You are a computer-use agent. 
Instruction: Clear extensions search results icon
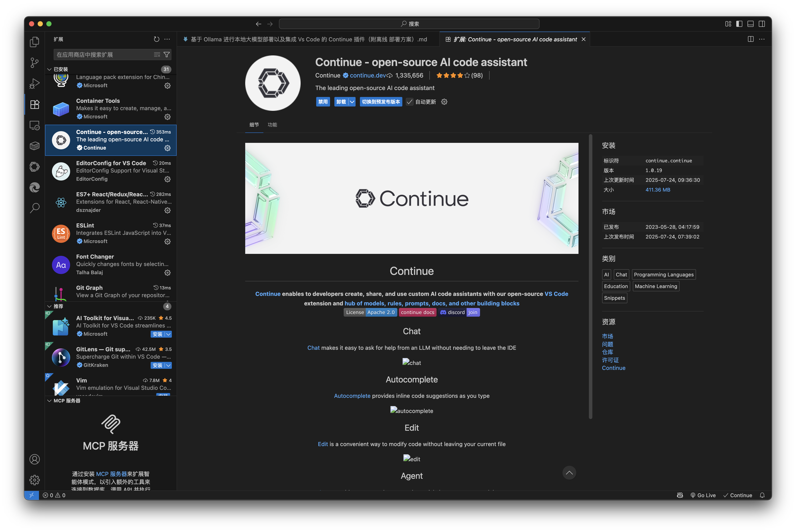[157, 55]
